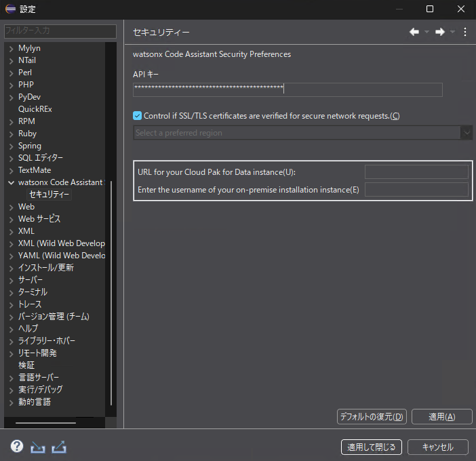Click the export preferences icon

[59, 447]
